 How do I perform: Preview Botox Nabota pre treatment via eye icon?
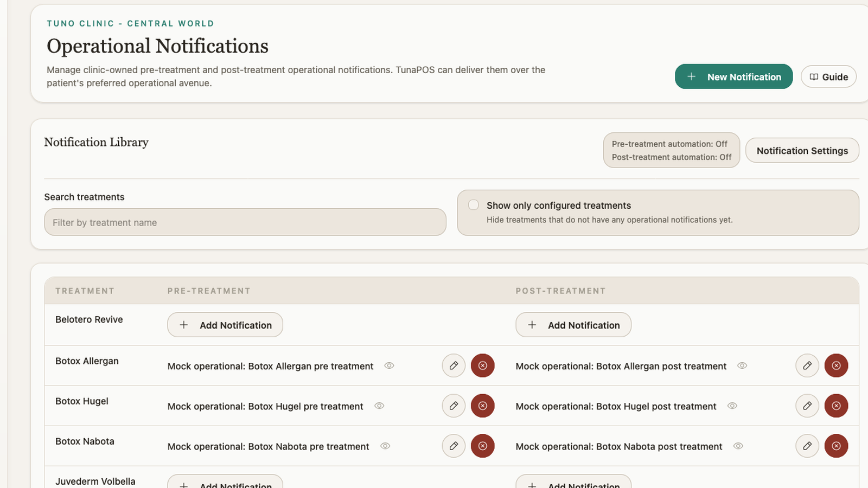coord(385,446)
